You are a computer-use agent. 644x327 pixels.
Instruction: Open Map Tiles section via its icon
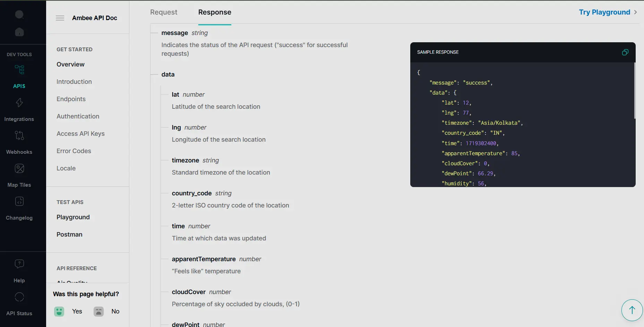click(x=19, y=168)
